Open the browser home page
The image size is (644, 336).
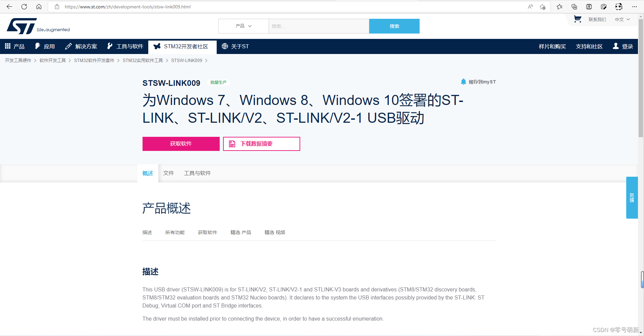tap(39, 7)
